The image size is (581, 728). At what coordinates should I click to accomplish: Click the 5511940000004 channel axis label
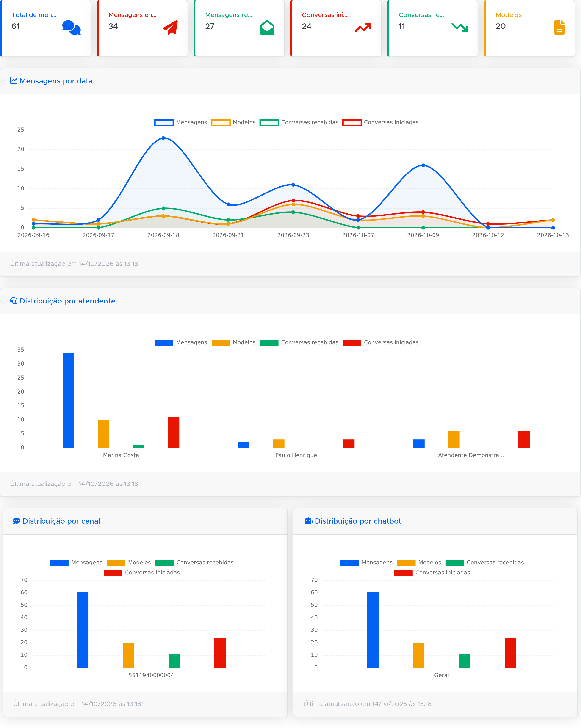[151, 675]
